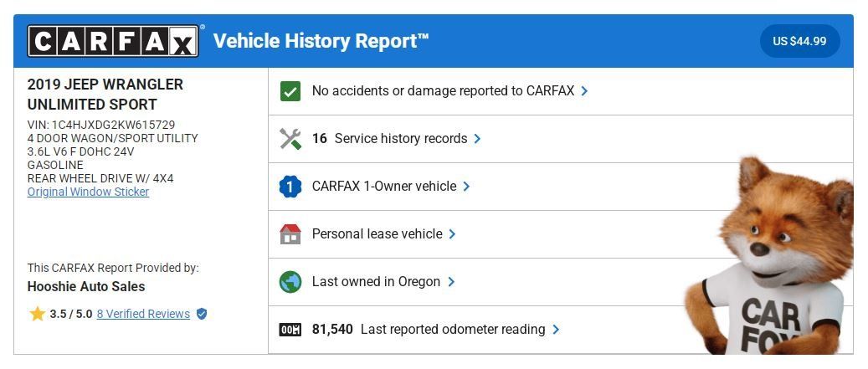868x369 pixels.
Task: Click the odometer icon
Action: coord(290,330)
